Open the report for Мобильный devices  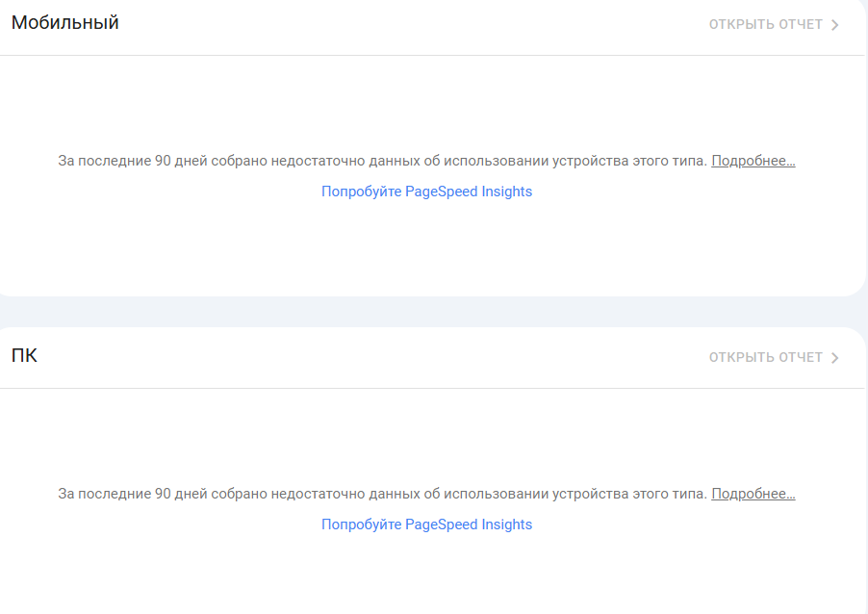tap(774, 24)
